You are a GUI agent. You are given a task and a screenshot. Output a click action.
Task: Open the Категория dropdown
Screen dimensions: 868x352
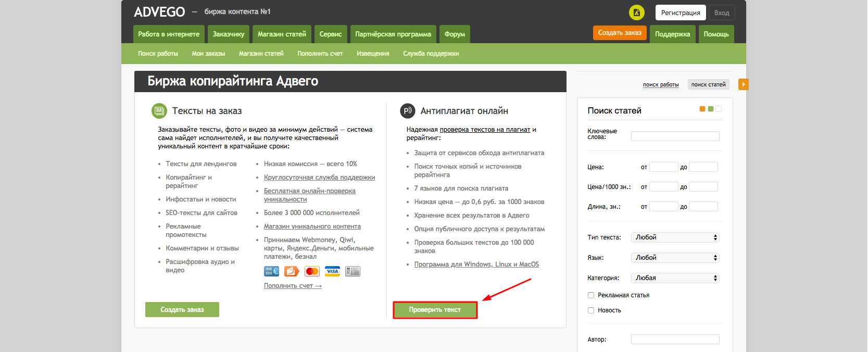(x=675, y=278)
